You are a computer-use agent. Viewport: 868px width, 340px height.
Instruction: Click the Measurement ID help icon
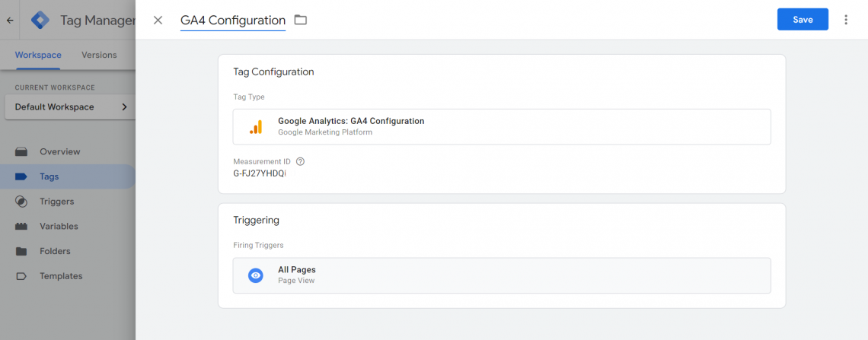click(x=300, y=161)
